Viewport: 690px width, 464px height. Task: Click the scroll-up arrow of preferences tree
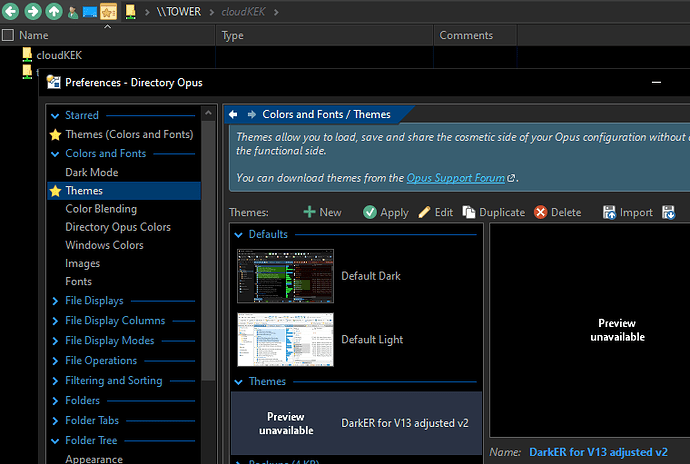click(x=208, y=113)
